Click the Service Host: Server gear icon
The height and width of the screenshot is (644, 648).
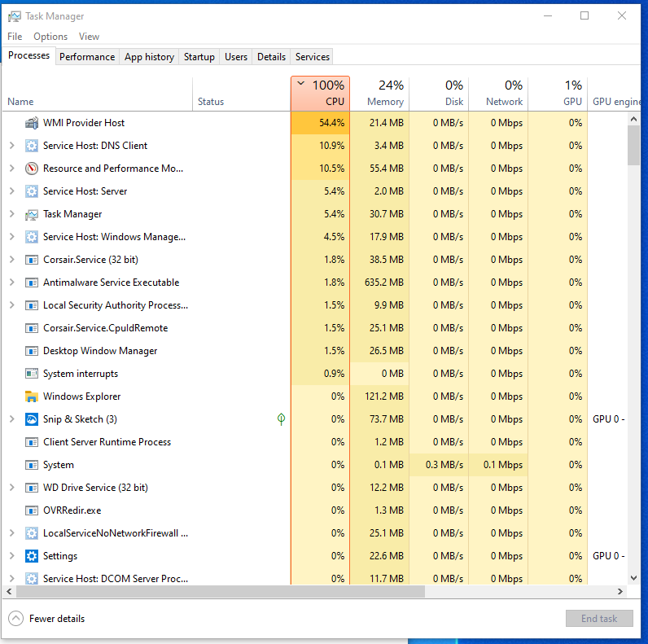[x=32, y=191]
